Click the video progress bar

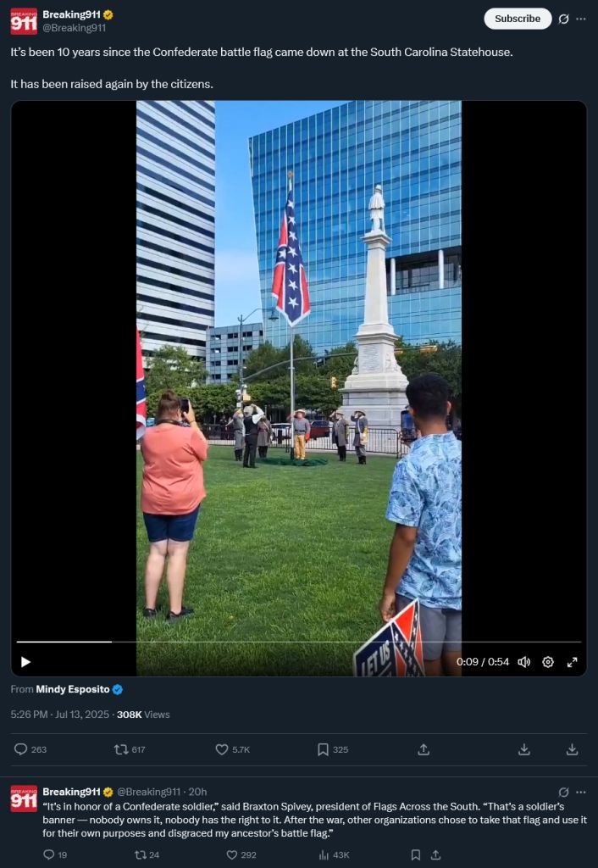pos(299,642)
